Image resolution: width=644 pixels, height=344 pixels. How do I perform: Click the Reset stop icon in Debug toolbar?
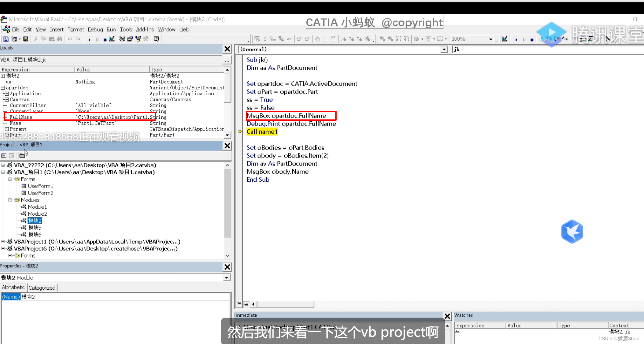pyautogui.click(x=532, y=40)
